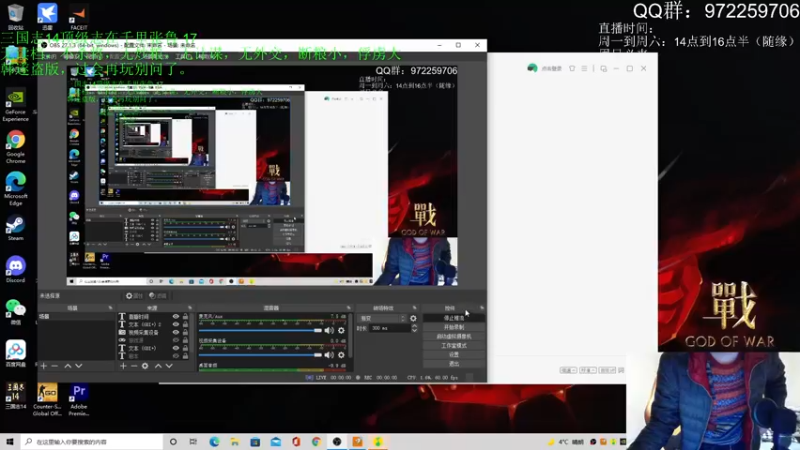Image resolution: width=800 pixels, height=450 pixels.
Task: Toggle visibility of 视频采集设备 source
Action: coord(176,332)
